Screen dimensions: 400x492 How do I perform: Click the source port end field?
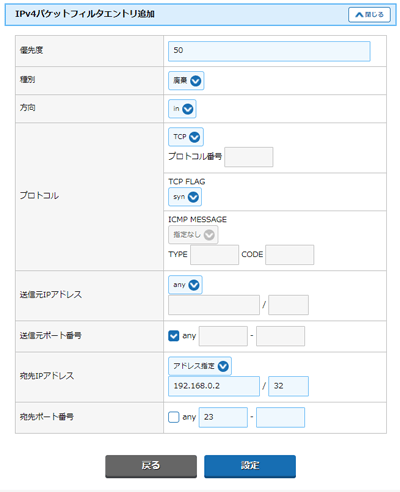click(x=280, y=336)
